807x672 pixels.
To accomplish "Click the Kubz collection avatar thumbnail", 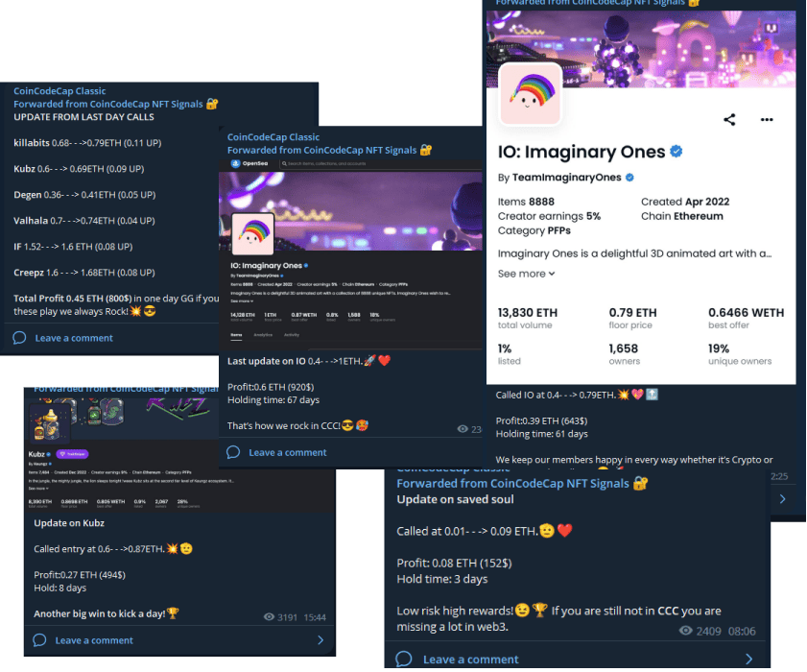I will pos(49,422).
